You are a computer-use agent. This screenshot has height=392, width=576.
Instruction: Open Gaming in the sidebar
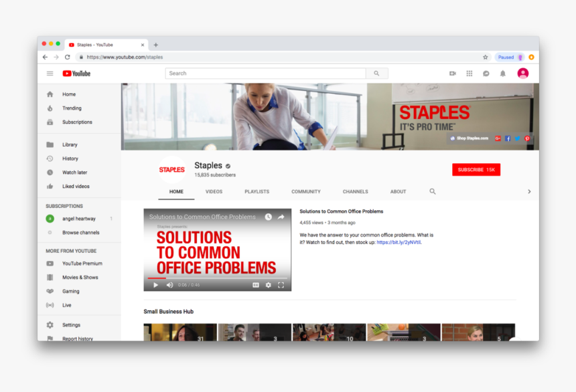point(79,292)
